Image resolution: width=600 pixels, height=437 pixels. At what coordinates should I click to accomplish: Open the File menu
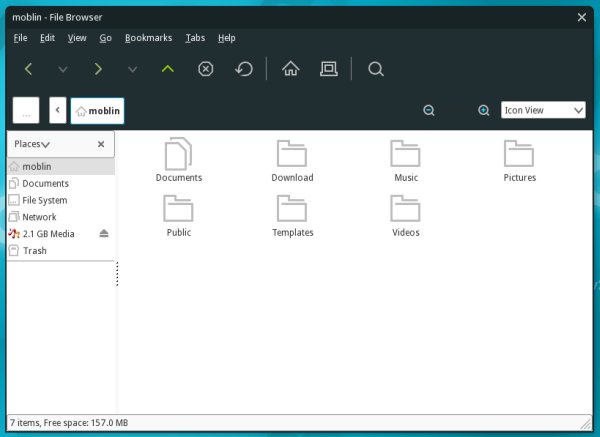[20, 38]
